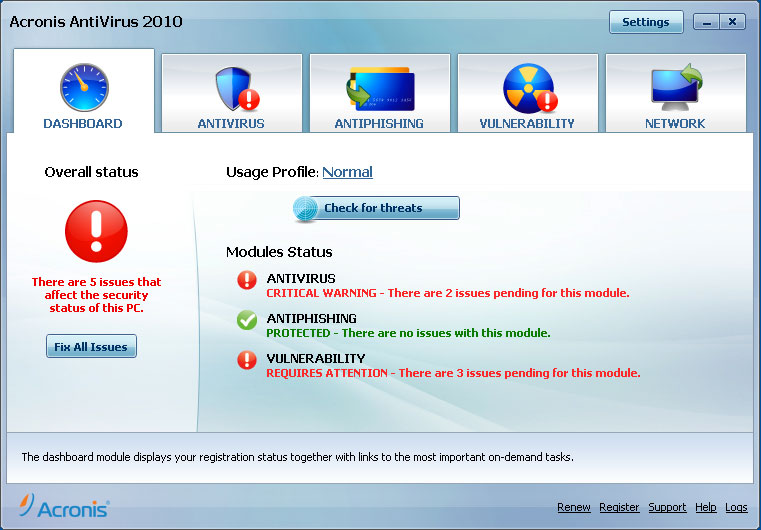Image resolution: width=761 pixels, height=530 pixels.
Task: Click the VULNERABILITY module heading in Modules Status
Action: click(316, 358)
